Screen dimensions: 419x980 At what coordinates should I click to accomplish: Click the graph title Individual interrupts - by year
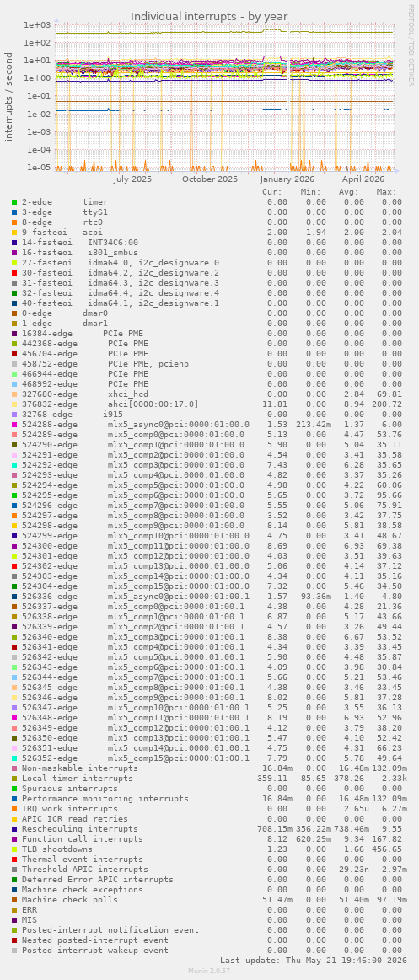pyautogui.click(x=209, y=16)
